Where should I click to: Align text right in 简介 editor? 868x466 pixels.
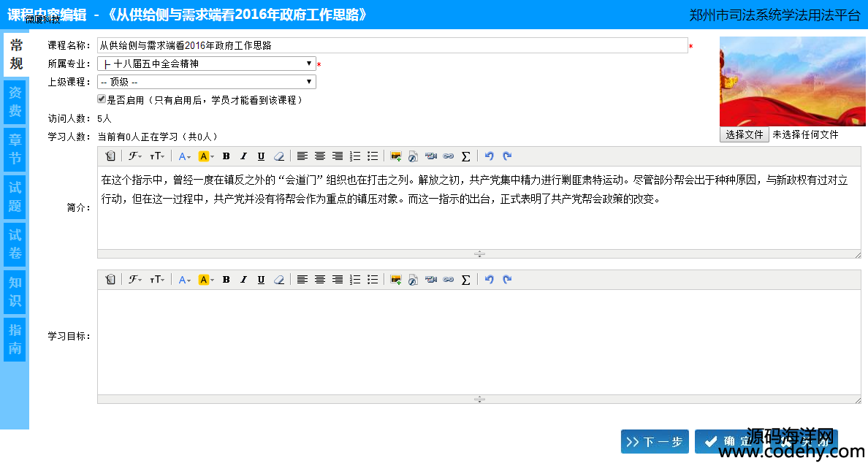click(338, 156)
